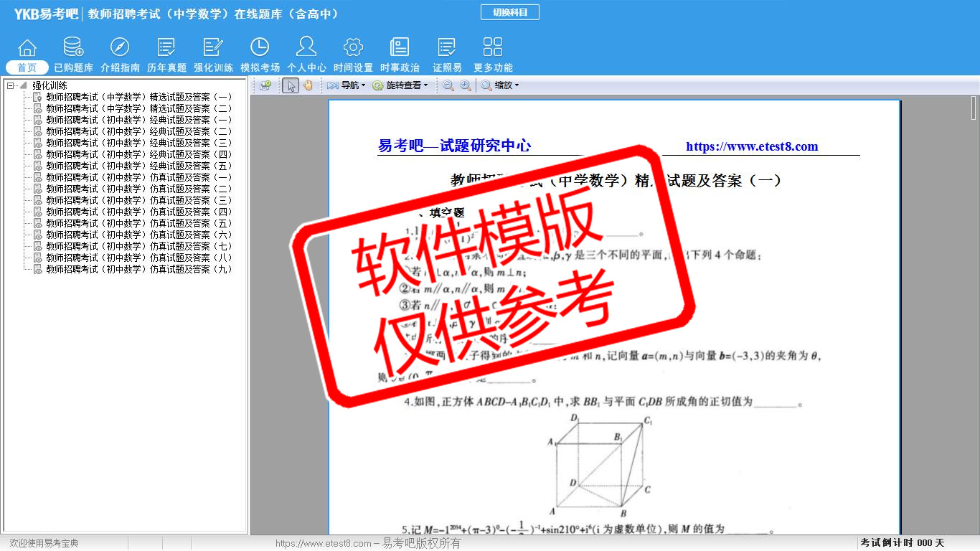Collapse the 强化训练 tree root
980x551 pixels.
(11, 85)
